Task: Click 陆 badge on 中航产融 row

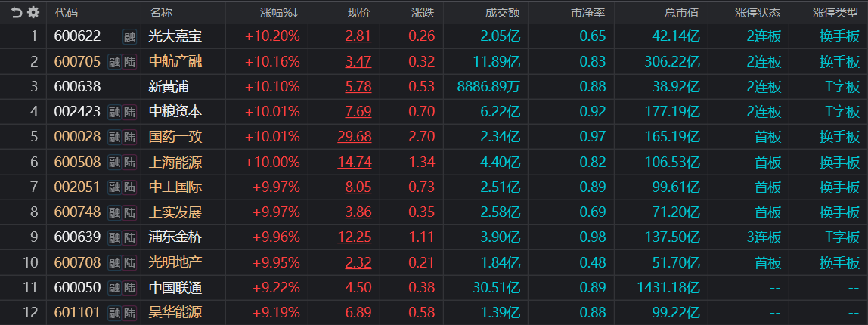Action: tap(129, 61)
